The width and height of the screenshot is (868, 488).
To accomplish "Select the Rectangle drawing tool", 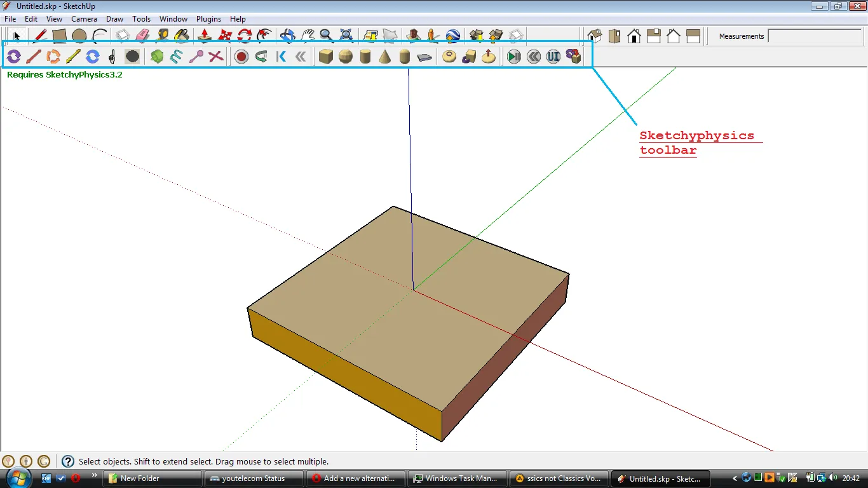I will point(59,36).
